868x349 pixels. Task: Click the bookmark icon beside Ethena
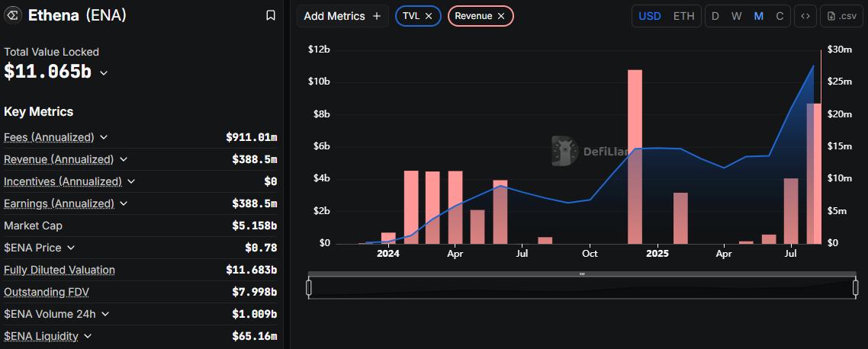(271, 15)
